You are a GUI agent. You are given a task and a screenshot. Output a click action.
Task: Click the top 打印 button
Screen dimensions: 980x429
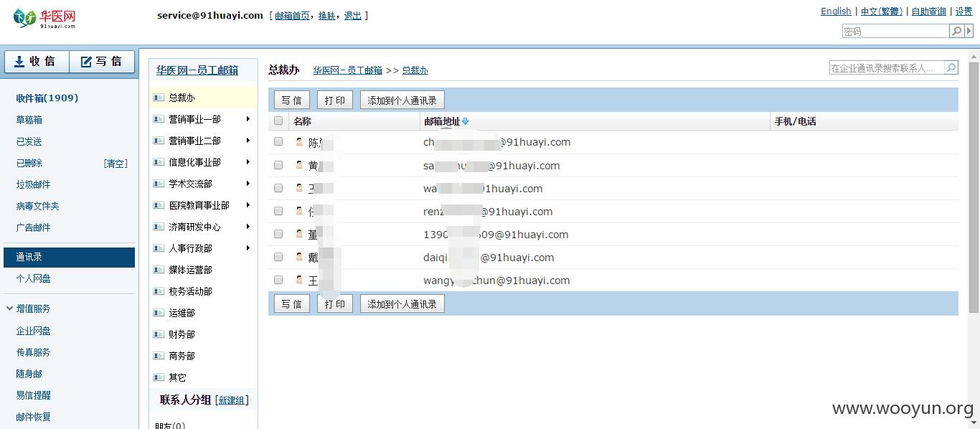pyautogui.click(x=335, y=100)
